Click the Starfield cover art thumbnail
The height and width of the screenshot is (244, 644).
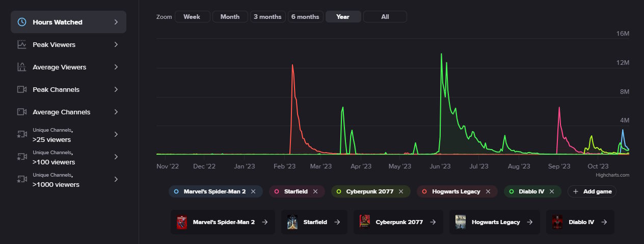click(292, 222)
